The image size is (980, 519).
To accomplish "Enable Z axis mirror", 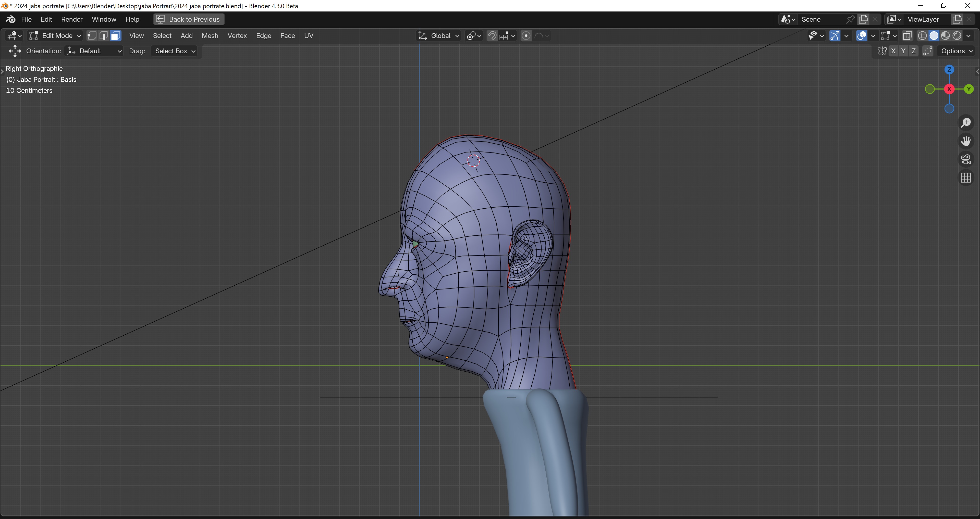I will [913, 50].
